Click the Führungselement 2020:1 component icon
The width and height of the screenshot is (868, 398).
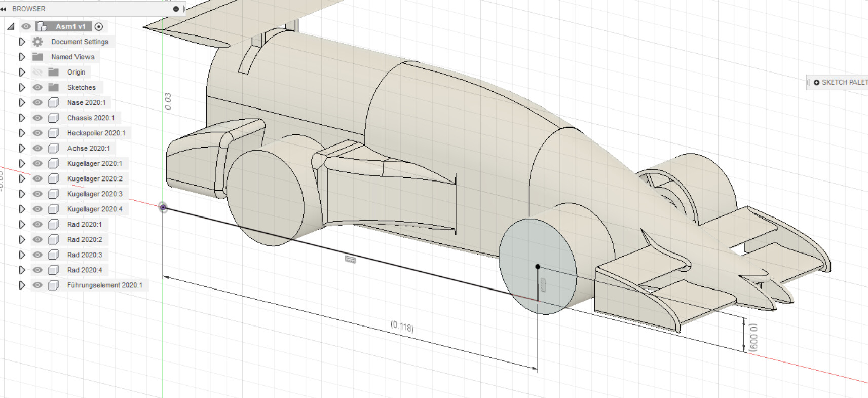[x=54, y=285]
